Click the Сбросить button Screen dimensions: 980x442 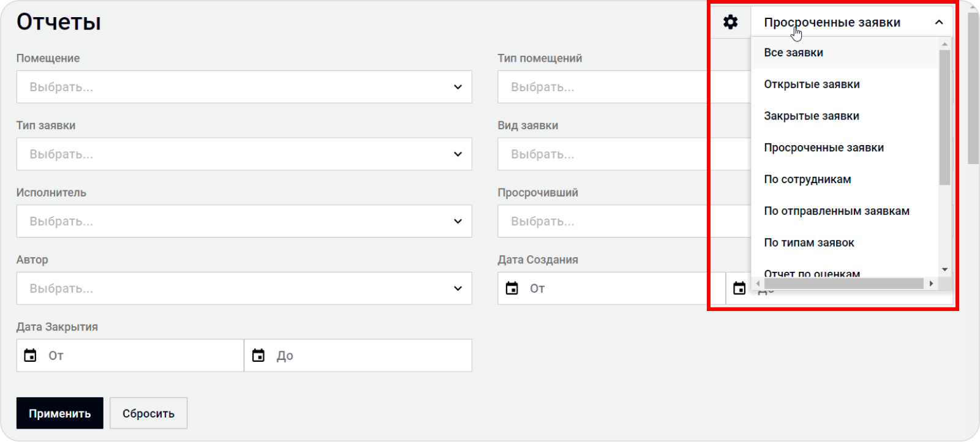(148, 414)
